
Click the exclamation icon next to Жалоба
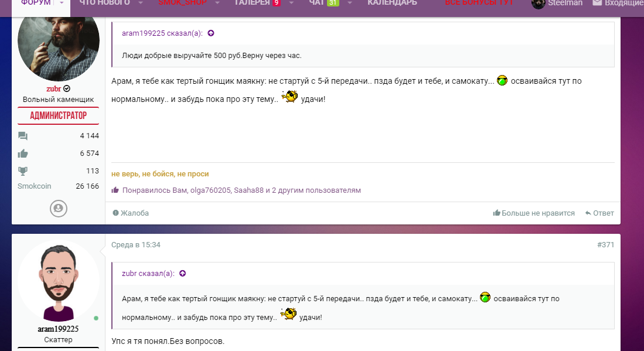[x=115, y=213]
